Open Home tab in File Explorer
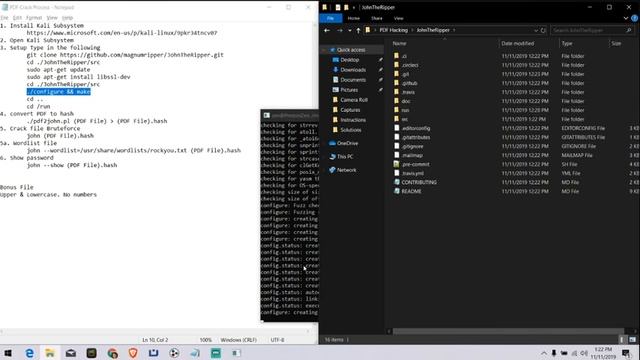Image resolution: width=640 pixels, height=360 pixels. pyautogui.click(x=353, y=18)
